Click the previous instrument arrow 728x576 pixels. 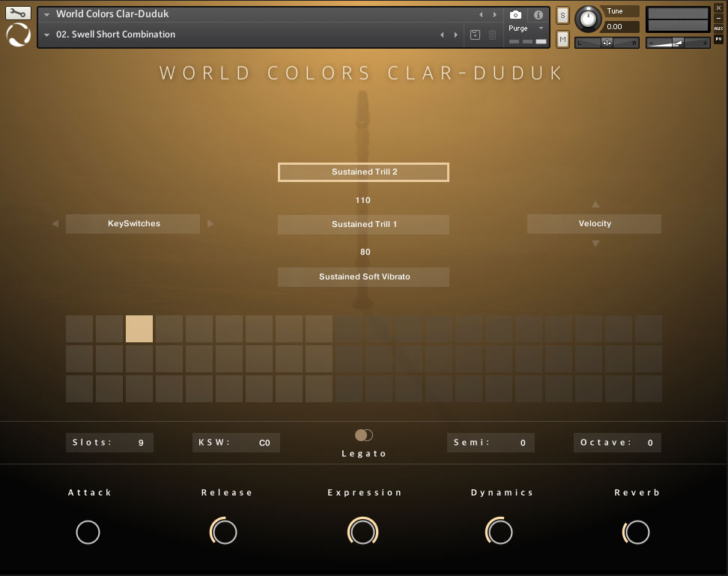[x=481, y=15]
